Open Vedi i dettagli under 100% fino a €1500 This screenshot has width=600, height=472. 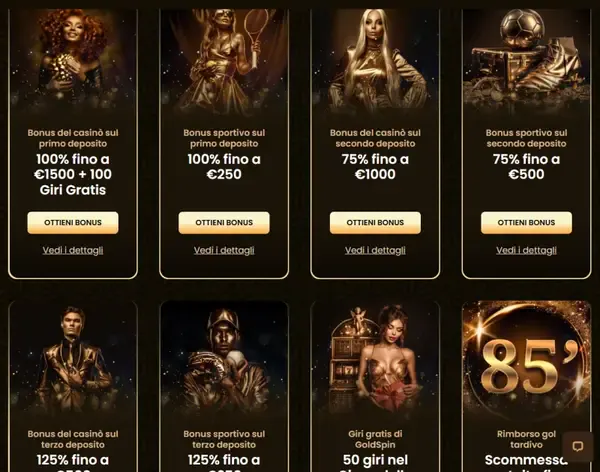[73, 250]
